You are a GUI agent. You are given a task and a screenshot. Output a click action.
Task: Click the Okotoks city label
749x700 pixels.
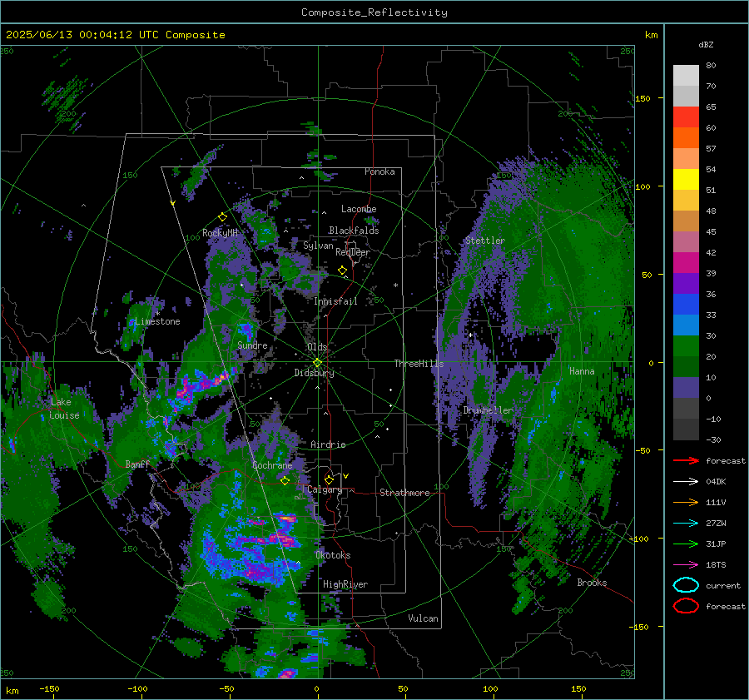click(x=333, y=555)
